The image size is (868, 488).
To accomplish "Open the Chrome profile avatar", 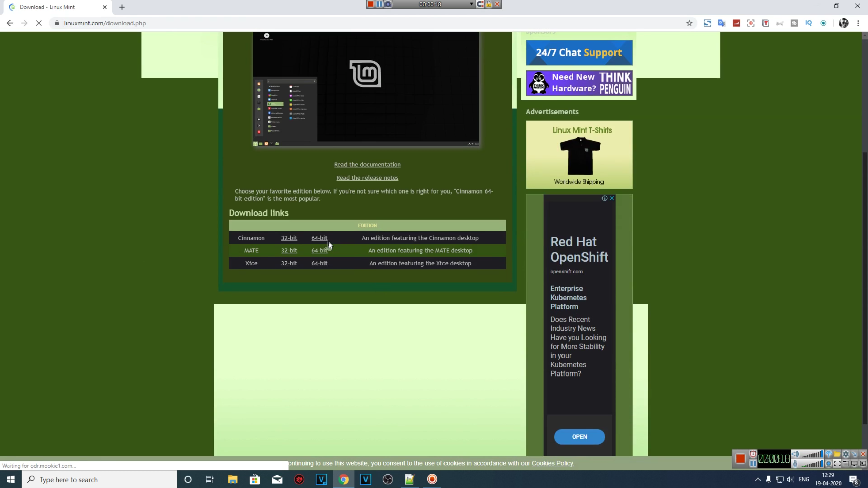I will [x=844, y=23].
